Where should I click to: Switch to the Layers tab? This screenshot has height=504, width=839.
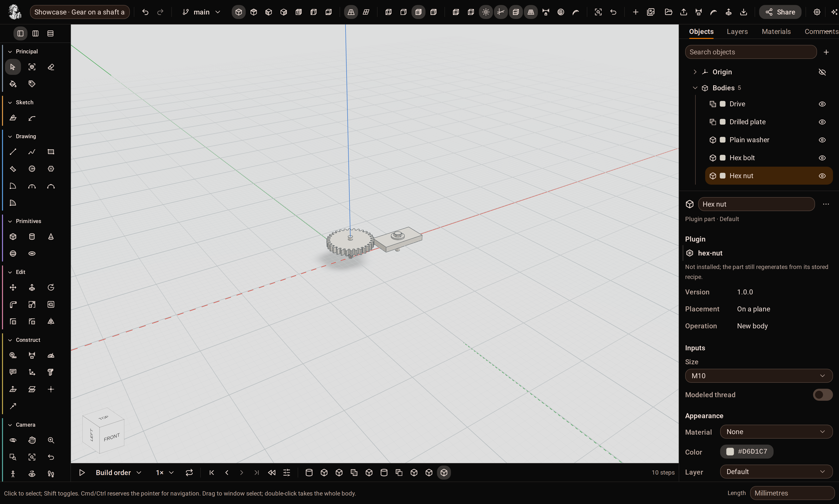click(737, 32)
